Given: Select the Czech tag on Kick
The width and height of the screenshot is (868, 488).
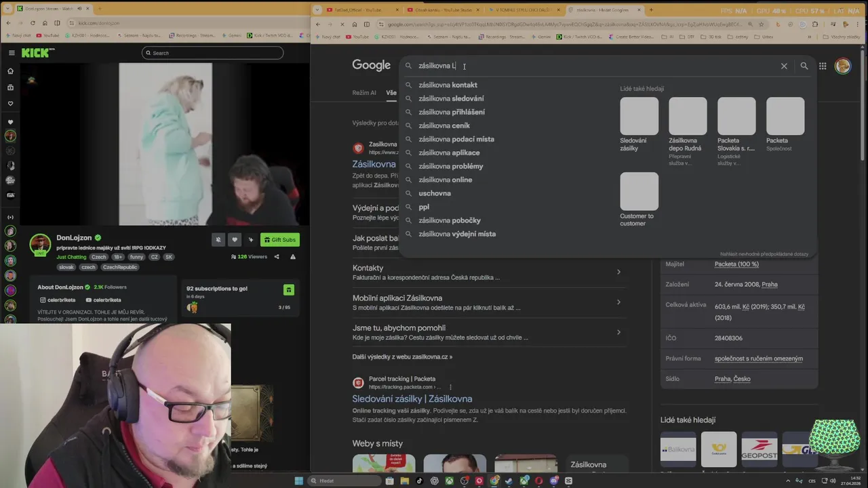Looking at the screenshot, I should pyautogui.click(x=99, y=257).
